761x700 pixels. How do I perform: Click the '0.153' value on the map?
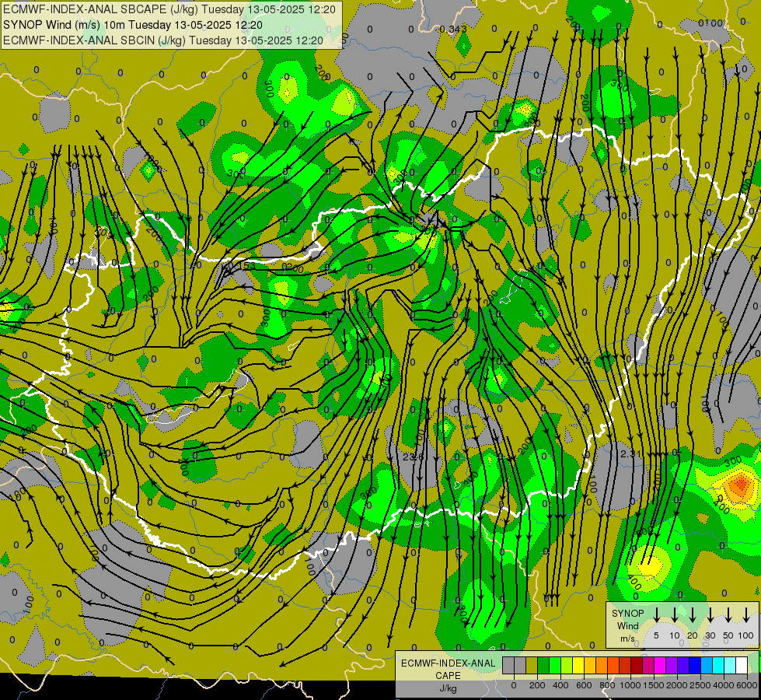tap(241, 266)
